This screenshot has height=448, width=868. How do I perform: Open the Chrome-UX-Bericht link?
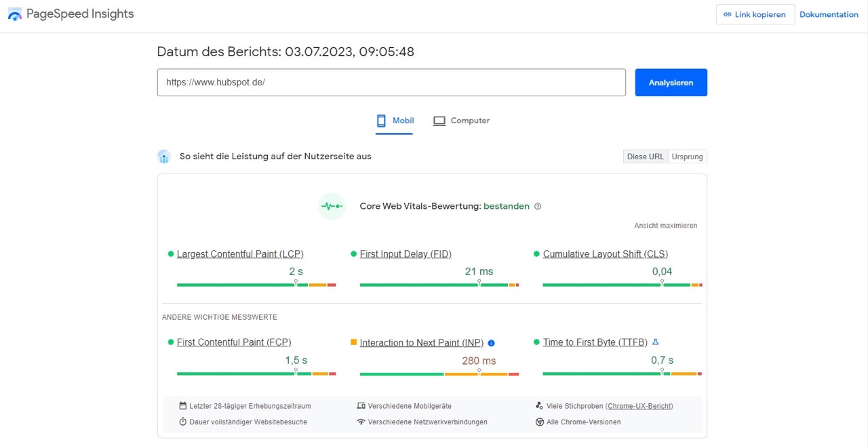[x=639, y=406]
